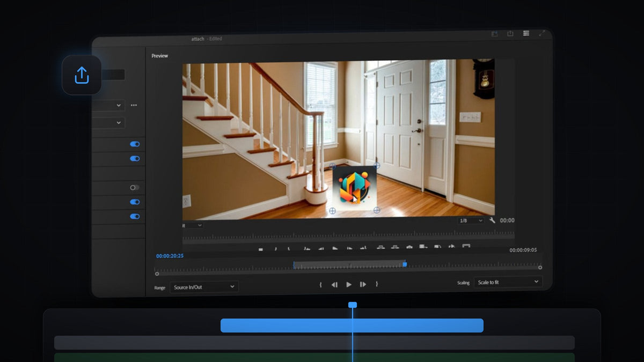Click the logo's top-left transform handle
Screen dimensions: 644x362
pos(332,166)
